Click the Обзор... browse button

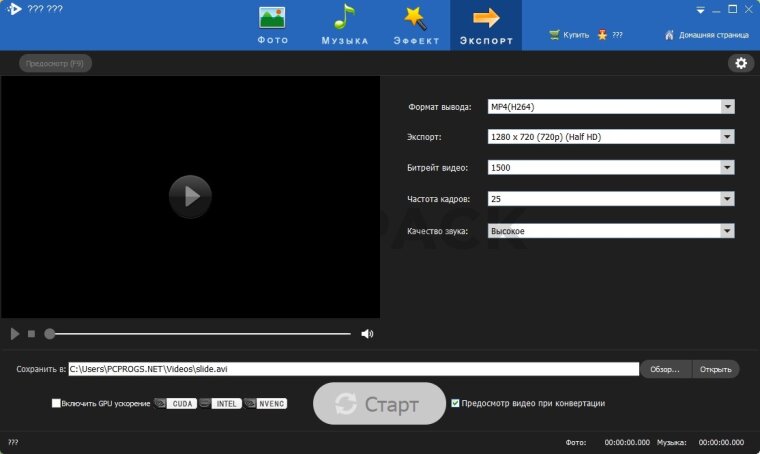(x=665, y=369)
